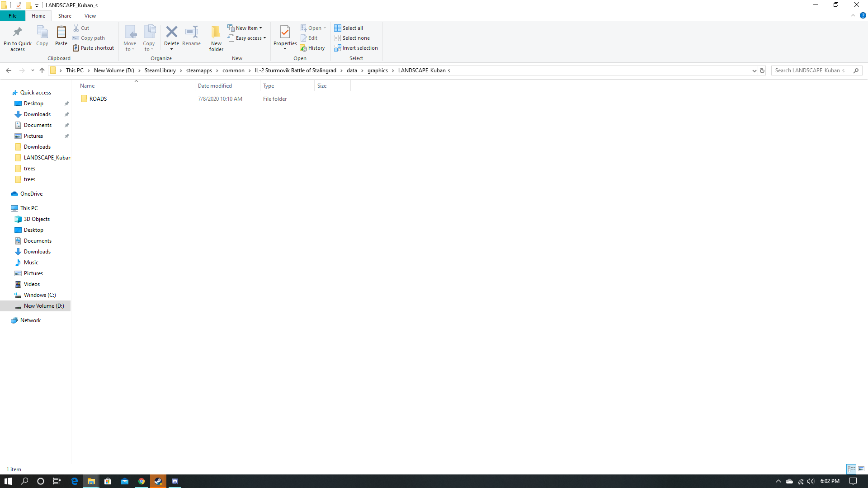Viewport: 868px width, 488px height.
Task: Click Invert selection
Action: coord(356,48)
